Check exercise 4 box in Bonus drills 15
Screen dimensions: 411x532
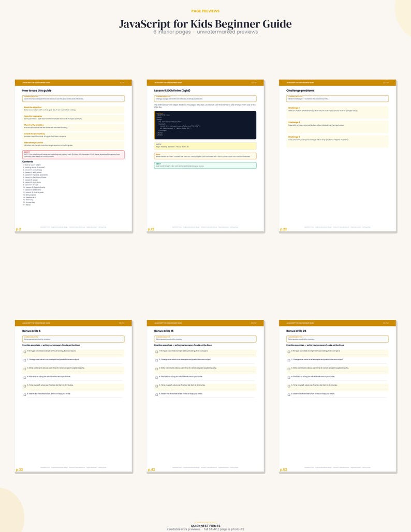157,377
